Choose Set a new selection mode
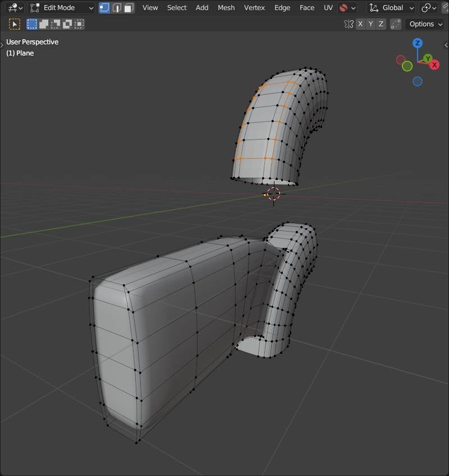The height and width of the screenshot is (476, 449). coord(32,24)
